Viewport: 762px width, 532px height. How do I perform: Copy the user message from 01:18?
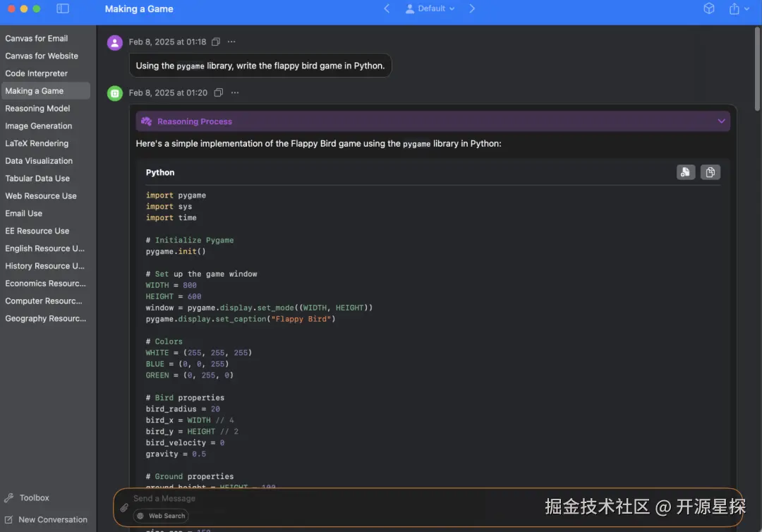pos(216,42)
